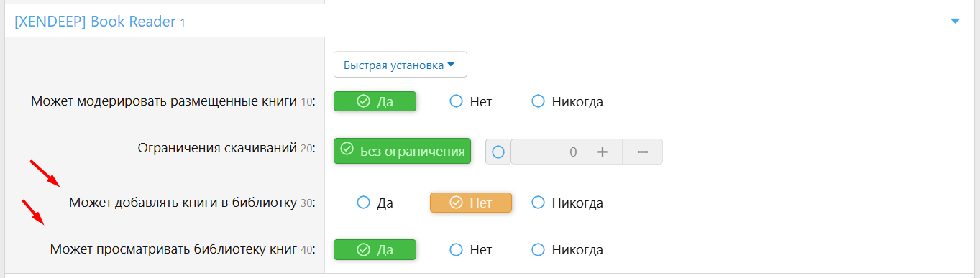Select Никогда for Может добавлять книги в библиотку
Image resolution: width=980 pixels, height=278 pixels.
tap(567, 203)
